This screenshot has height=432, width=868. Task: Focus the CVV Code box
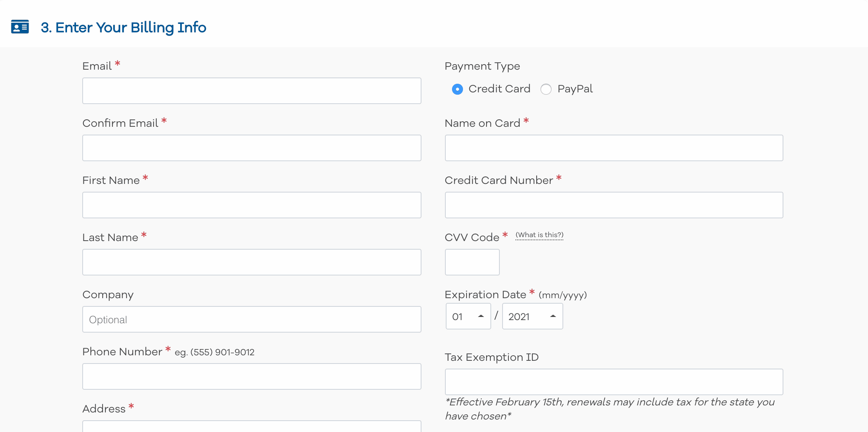pos(472,262)
